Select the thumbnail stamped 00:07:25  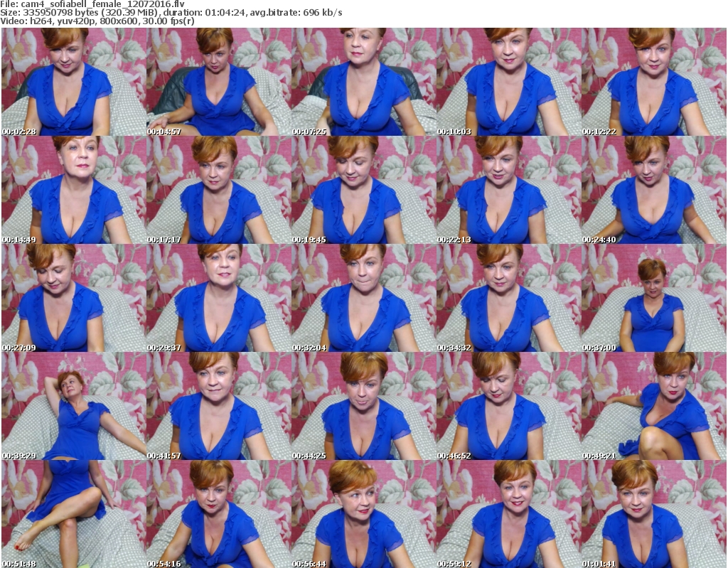coord(364,82)
